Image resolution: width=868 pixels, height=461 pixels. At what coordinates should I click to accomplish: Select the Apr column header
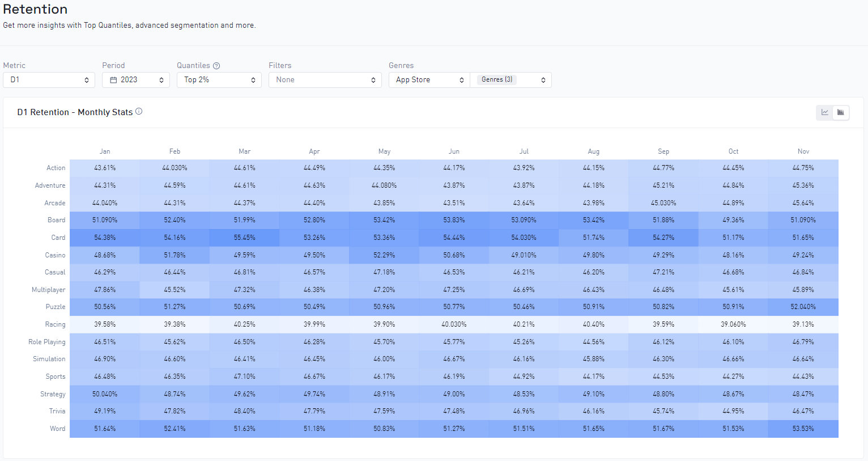coord(314,151)
